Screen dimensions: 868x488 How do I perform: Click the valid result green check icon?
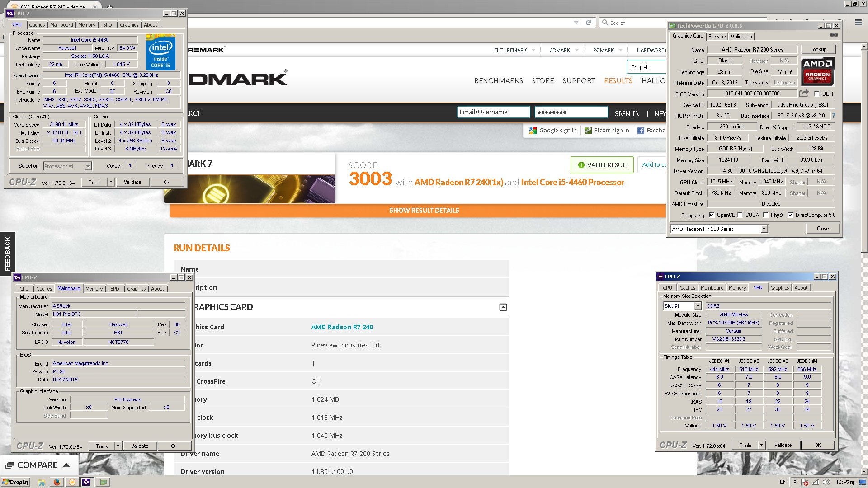pyautogui.click(x=581, y=165)
